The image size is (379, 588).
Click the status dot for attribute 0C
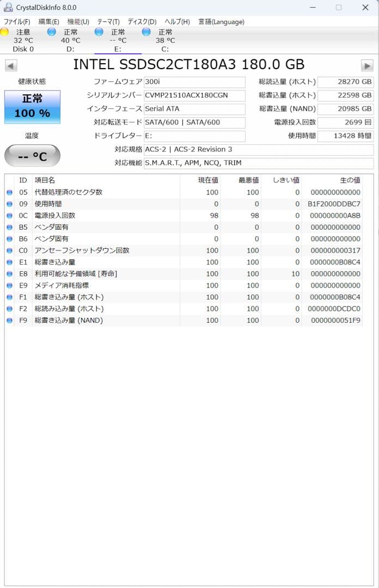click(x=9, y=216)
